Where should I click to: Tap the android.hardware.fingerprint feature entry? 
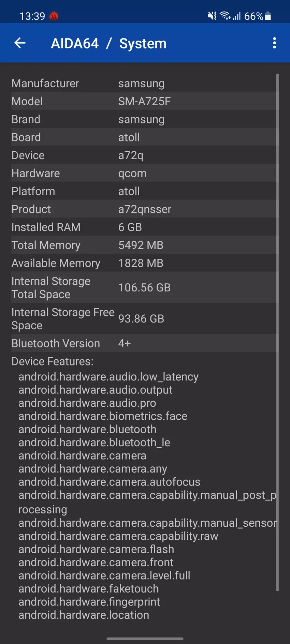click(89, 602)
